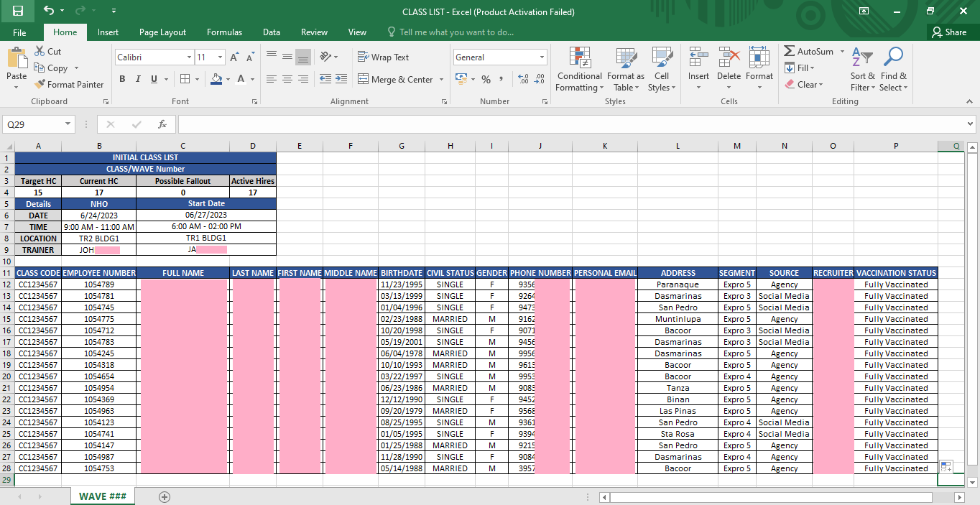
Task: Apply percent style number format
Action: point(486,79)
